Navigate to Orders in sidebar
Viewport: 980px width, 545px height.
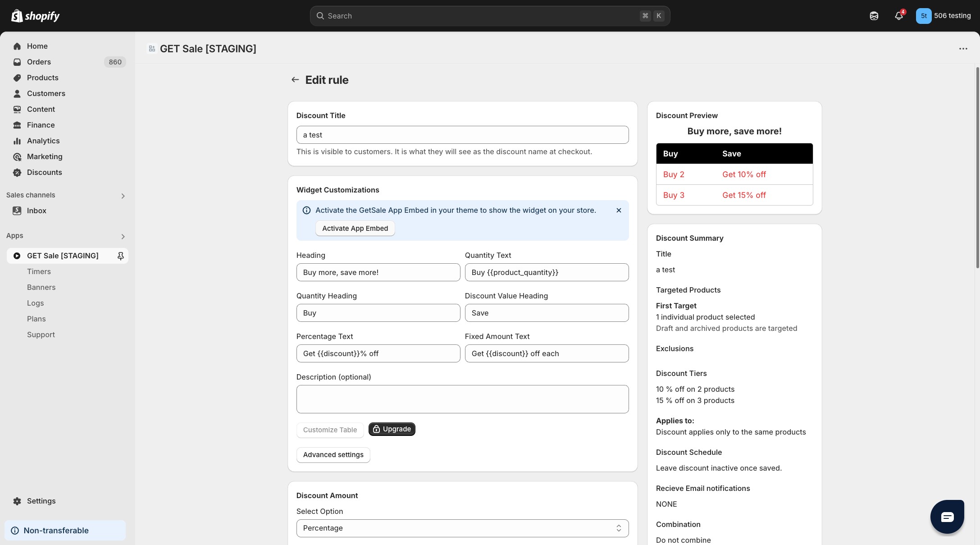(x=39, y=62)
